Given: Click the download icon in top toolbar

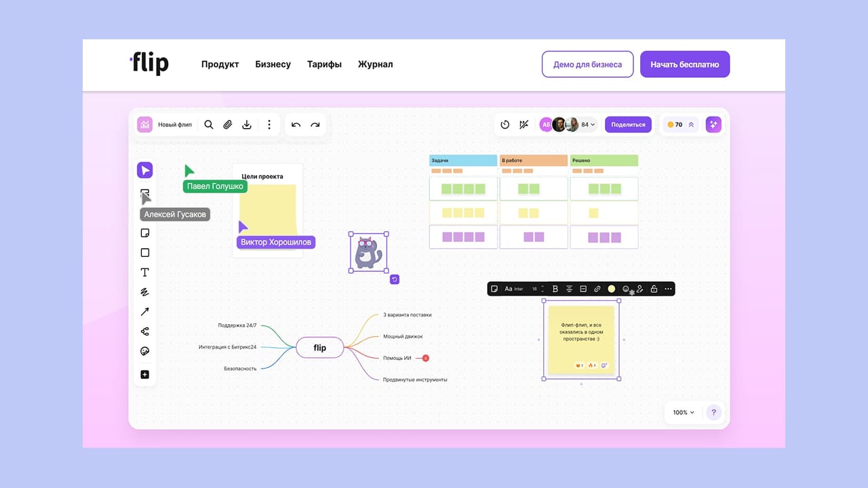Looking at the screenshot, I should (x=247, y=125).
